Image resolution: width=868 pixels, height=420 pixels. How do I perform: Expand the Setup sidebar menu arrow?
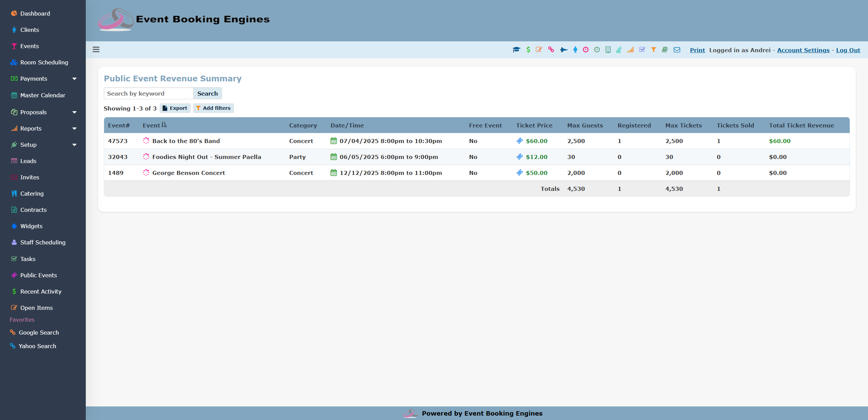coord(74,145)
